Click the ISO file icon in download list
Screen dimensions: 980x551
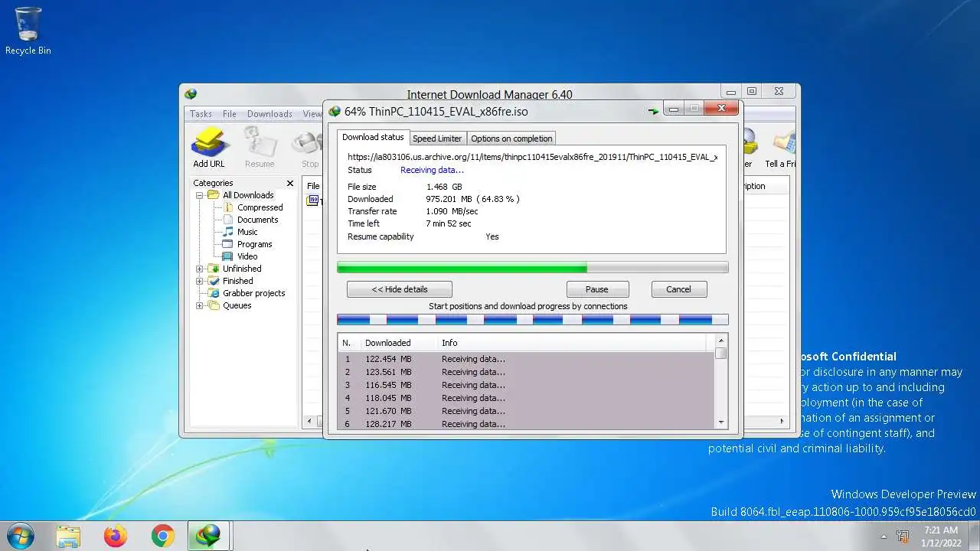(313, 201)
